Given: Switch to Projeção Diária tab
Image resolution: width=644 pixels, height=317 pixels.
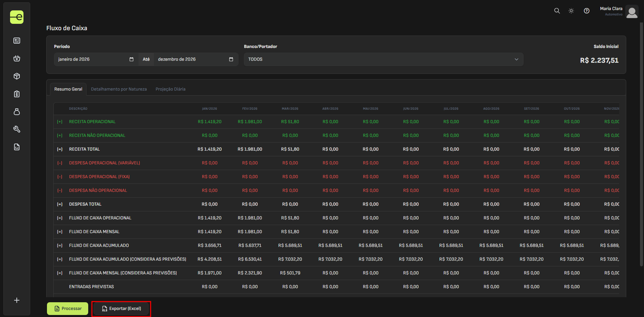Looking at the screenshot, I should point(170,89).
